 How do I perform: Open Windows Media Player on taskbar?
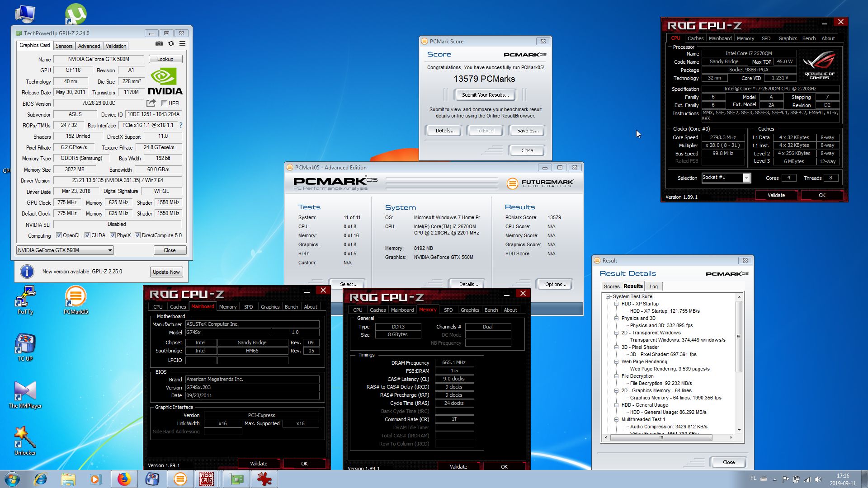pyautogui.click(x=95, y=479)
